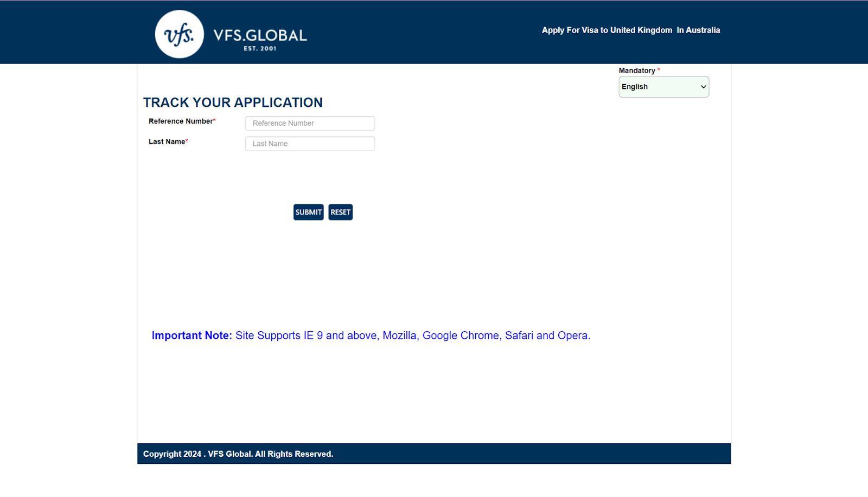
Task: Focus the Last Name input field
Action: click(310, 144)
